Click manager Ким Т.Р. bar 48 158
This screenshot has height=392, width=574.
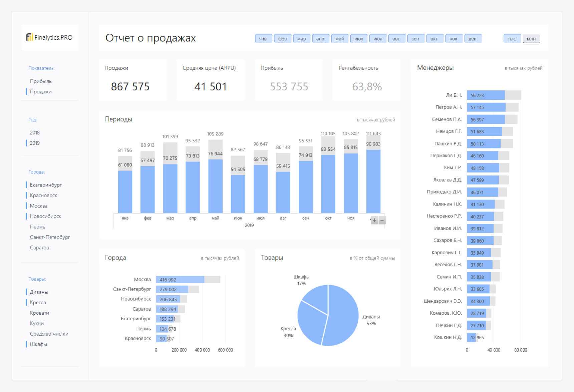[x=483, y=168]
